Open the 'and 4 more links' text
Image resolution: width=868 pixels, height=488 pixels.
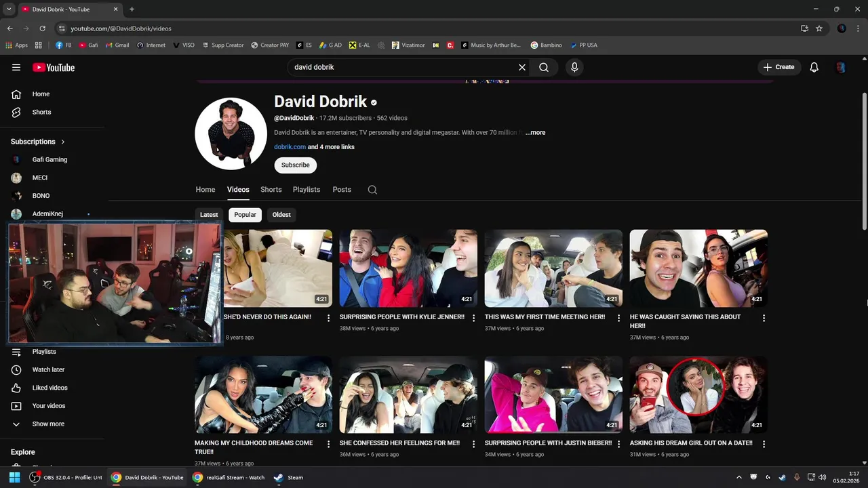click(331, 147)
